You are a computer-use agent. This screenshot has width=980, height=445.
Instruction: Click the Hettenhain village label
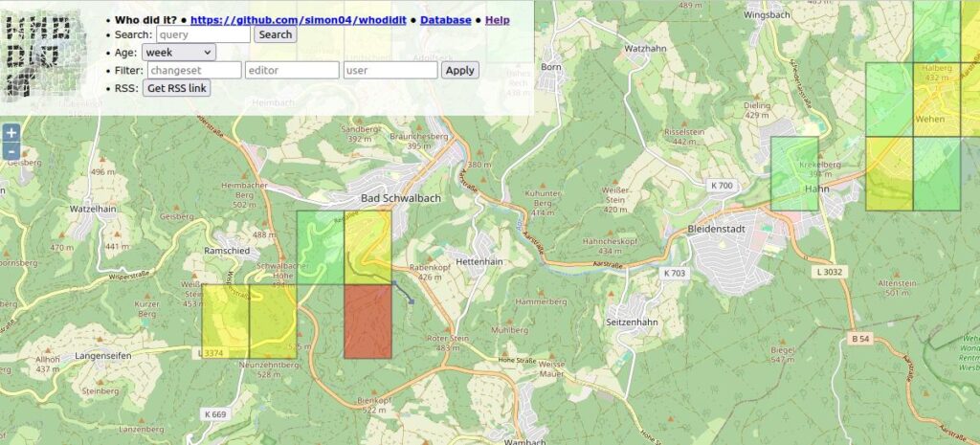point(479,262)
